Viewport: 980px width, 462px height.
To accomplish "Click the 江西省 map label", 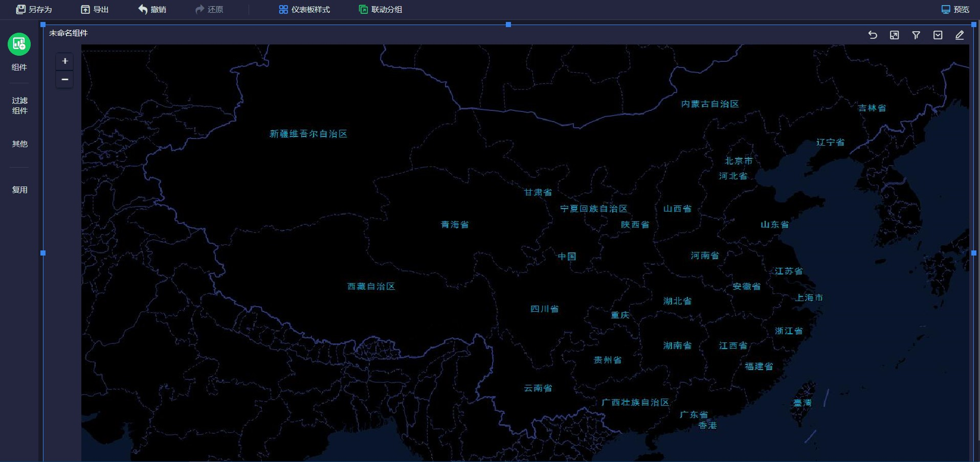I will [x=733, y=346].
